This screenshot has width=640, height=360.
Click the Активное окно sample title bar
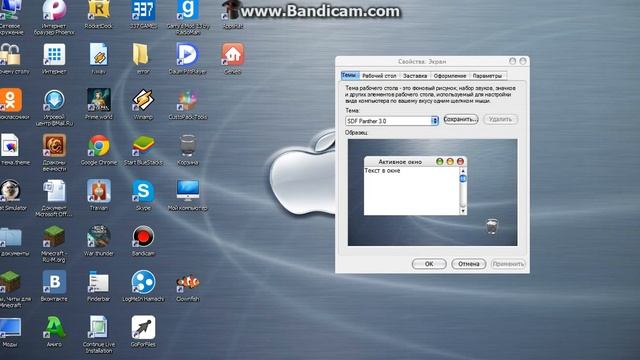click(x=416, y=162)
